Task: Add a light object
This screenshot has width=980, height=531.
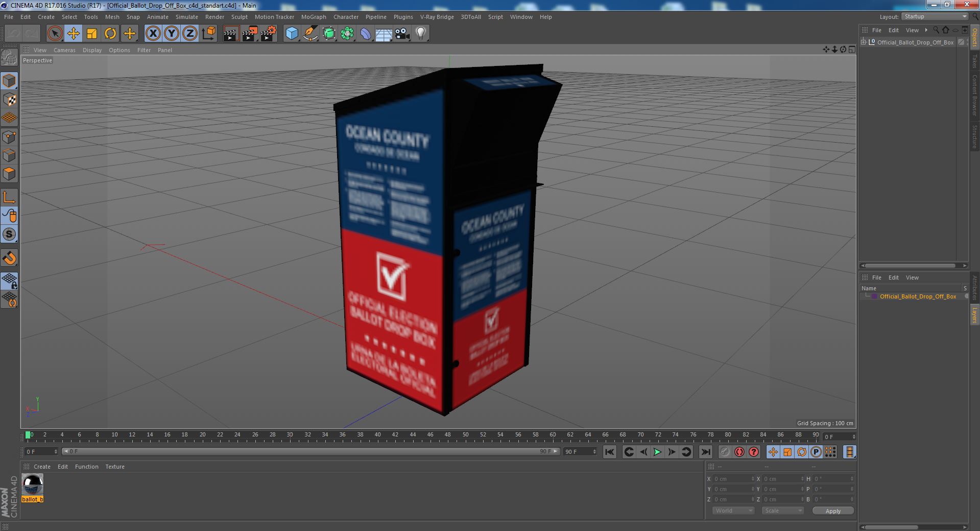Action: [x=420, y=34]
